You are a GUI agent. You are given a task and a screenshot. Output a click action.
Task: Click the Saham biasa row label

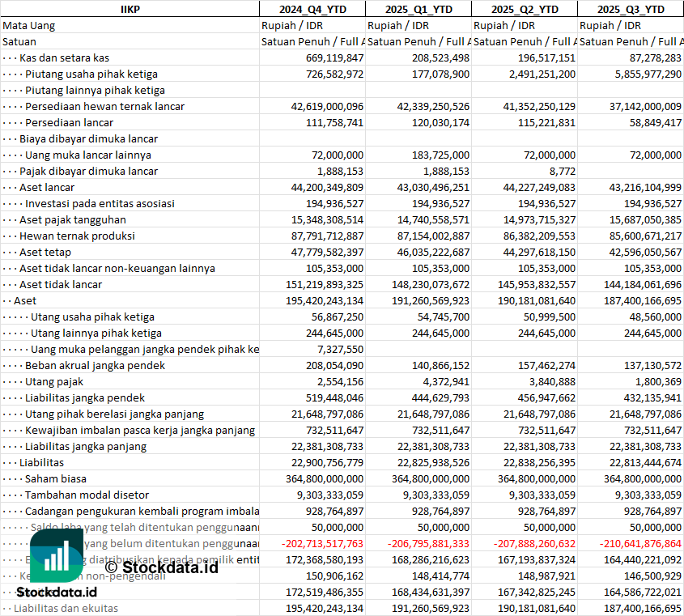click(x=55, y=478)
